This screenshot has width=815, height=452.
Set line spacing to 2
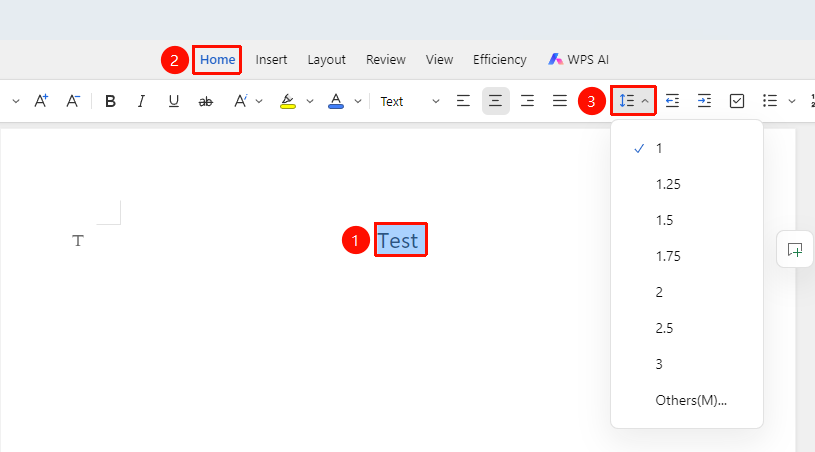click(x=687, y=293)
